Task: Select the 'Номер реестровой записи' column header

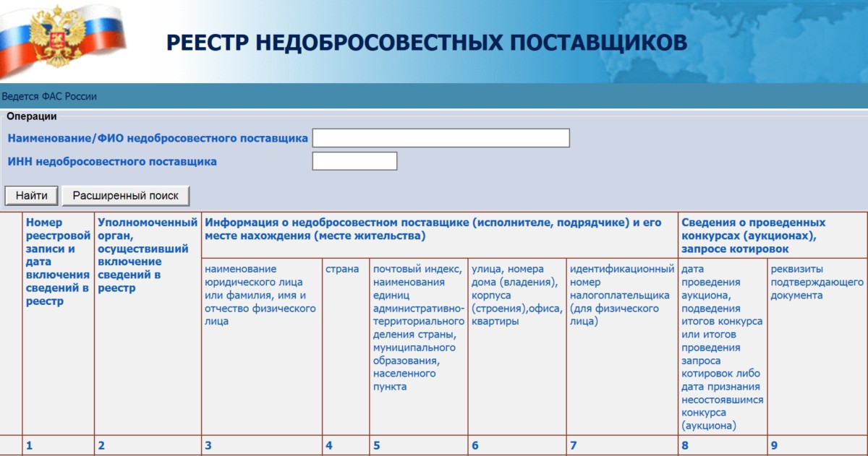Action: [58, 262]
